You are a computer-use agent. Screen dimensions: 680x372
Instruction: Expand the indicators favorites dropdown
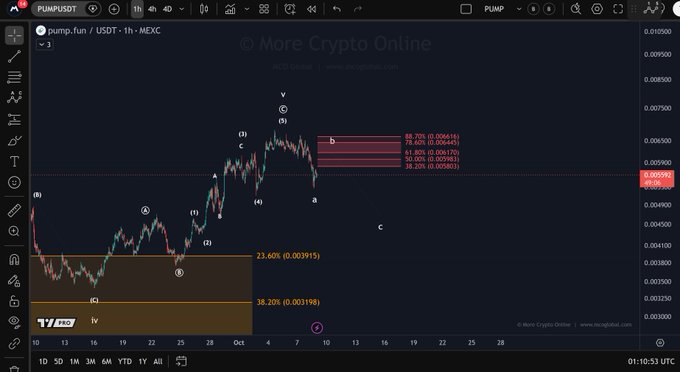[x=247, y=9]
